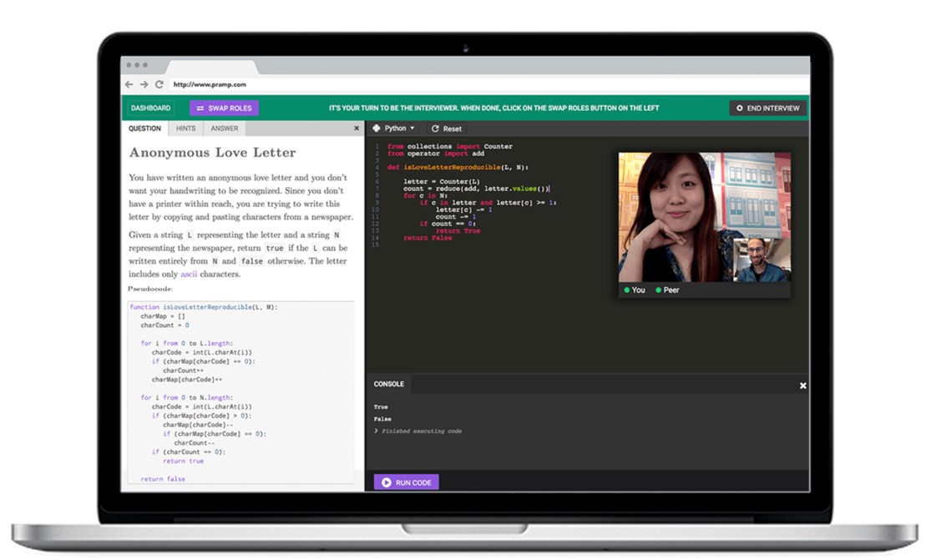Click pseudocode line 'charCount = 0'
This screenshot has height=560, width=926.
point(164,325)
